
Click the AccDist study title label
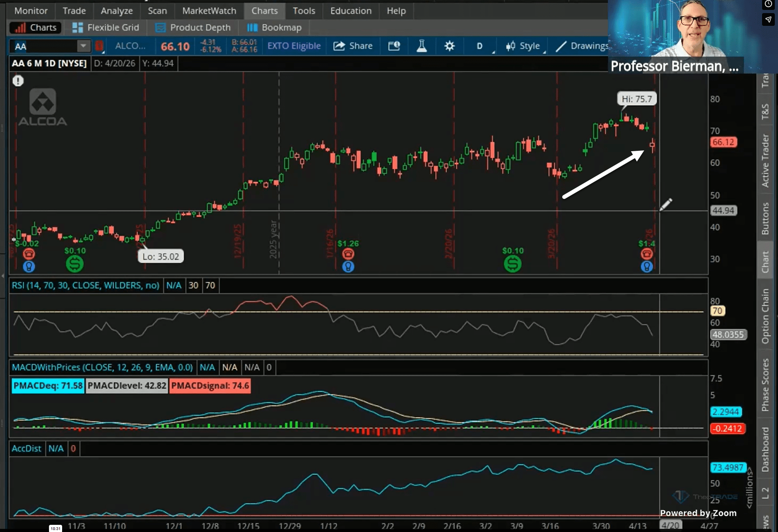click(x=26, y=448)
